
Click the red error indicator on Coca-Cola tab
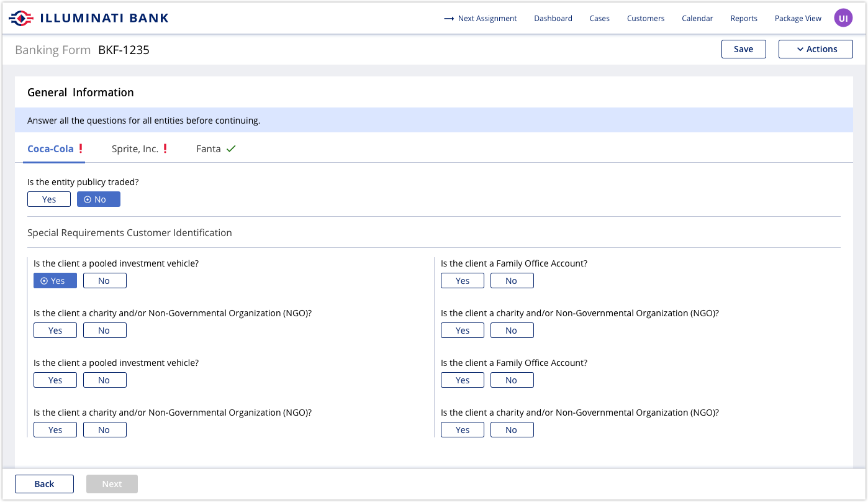click(x=81, y=148)
